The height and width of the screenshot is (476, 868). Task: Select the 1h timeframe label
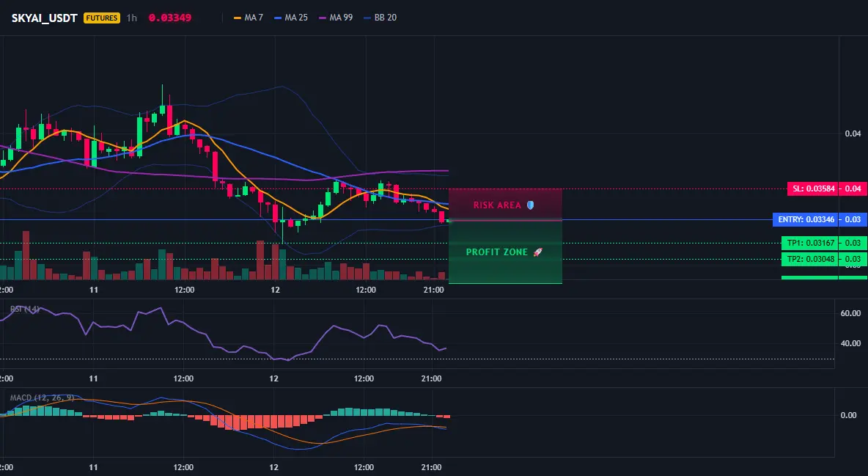pos(132,18)
